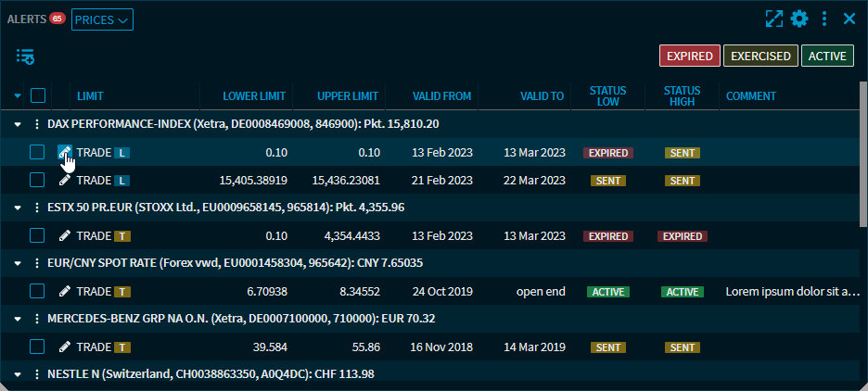This screenshot has height=391, width=868.
Task: Sort by the Valid From column
Action: tap(441, 96)
